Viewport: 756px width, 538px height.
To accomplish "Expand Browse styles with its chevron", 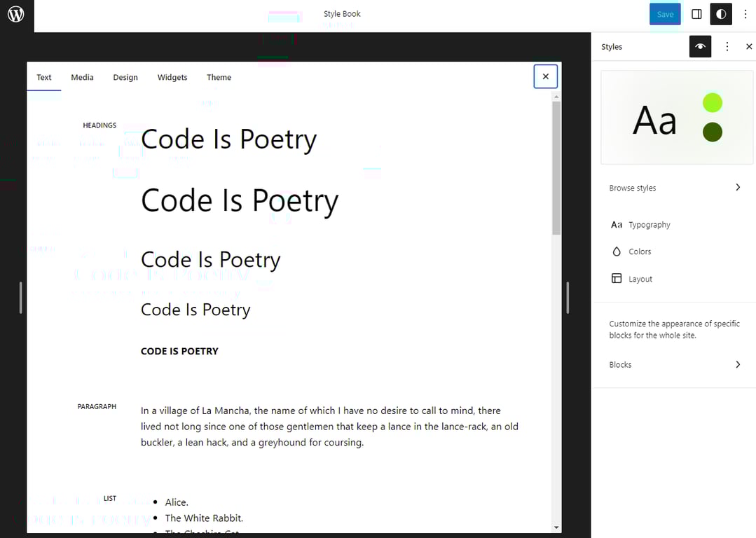I will [x=737, y=187].
